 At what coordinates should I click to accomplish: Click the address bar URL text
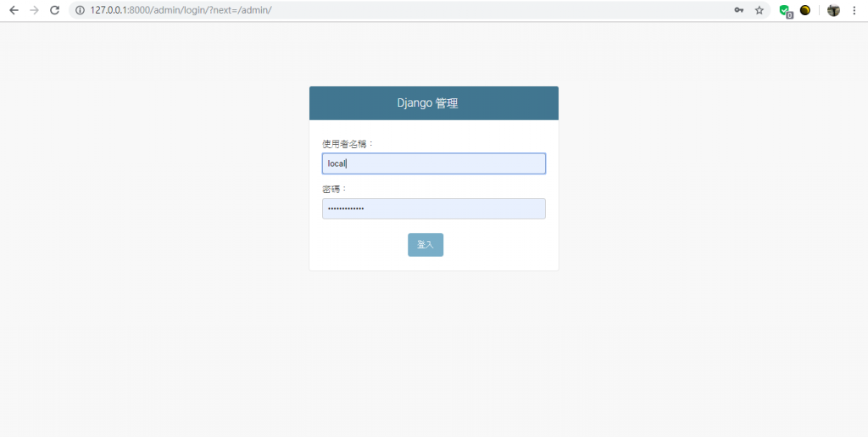coord(181,10)
